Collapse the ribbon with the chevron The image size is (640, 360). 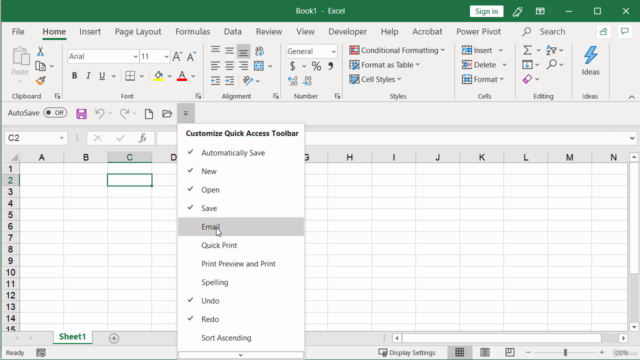[x=631, y=97]
